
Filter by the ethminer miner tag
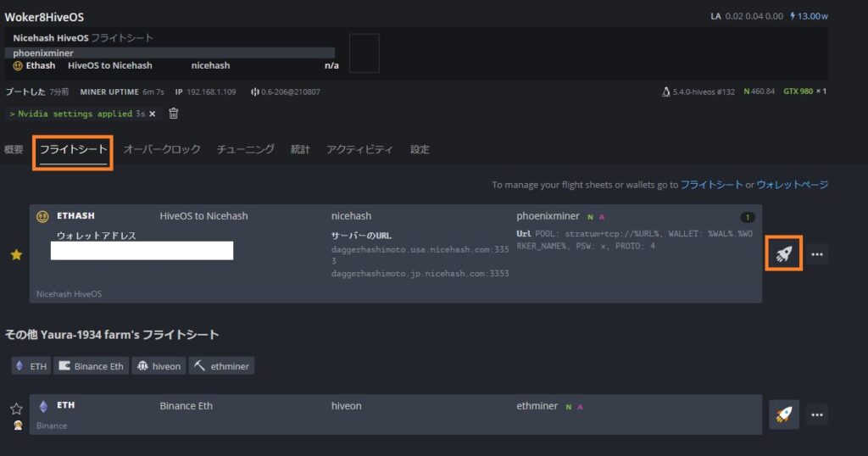[x=221, y=366]
